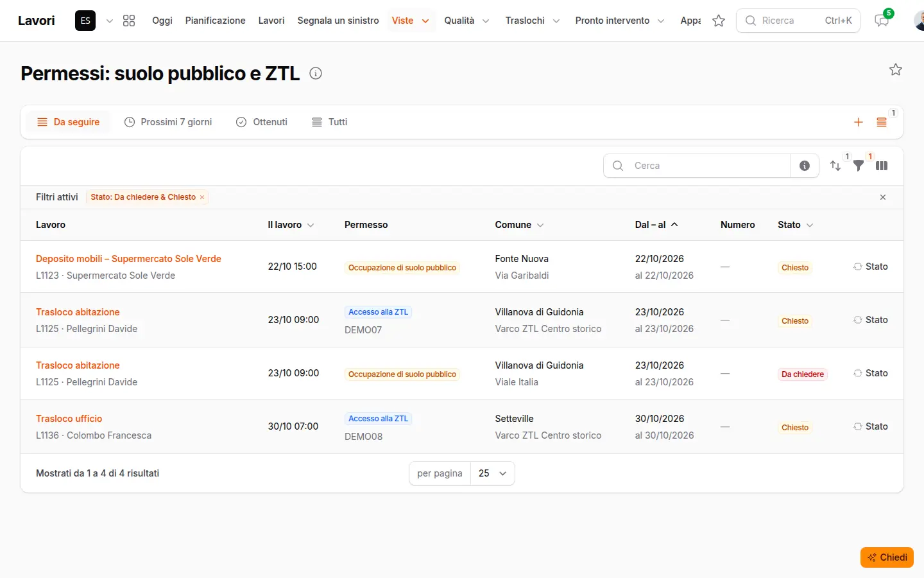
Task: Click the search info icon beside Cerca
Action: tap(805, 166)
